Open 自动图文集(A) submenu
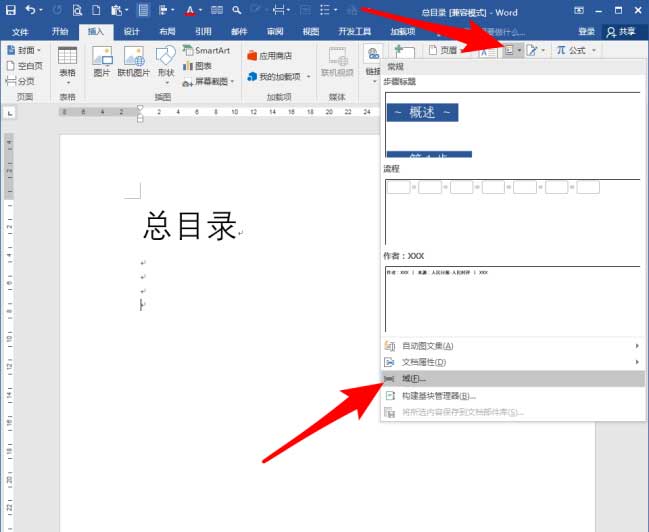This screenshot has width=649, height=532. click(512, 346)
